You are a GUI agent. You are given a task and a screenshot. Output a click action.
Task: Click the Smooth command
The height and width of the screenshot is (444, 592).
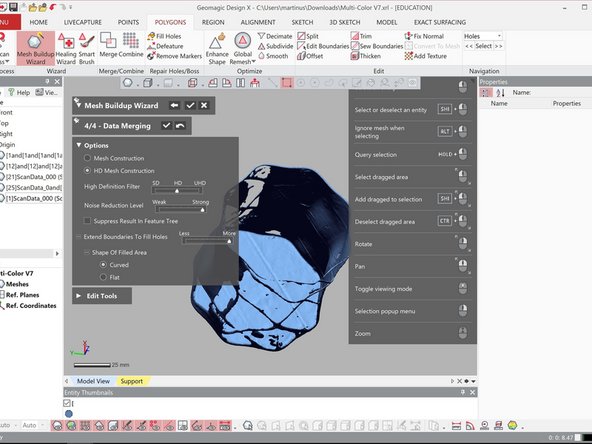(273, 56)
